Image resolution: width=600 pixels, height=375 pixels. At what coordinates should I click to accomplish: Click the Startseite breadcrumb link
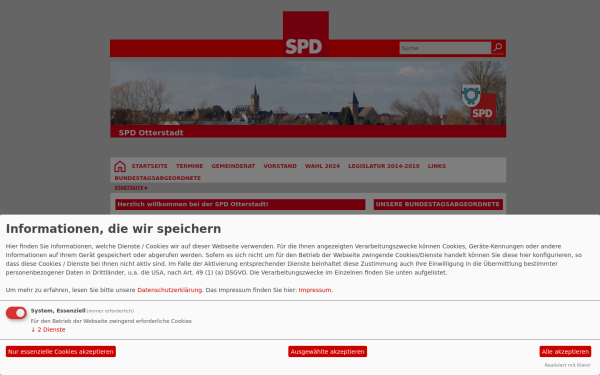coord(129,188)
